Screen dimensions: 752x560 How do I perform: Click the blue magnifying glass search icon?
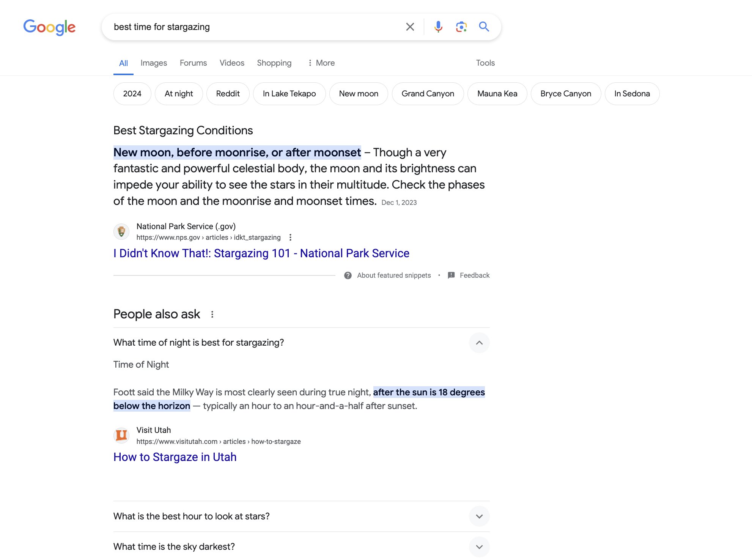coord(484,27)
